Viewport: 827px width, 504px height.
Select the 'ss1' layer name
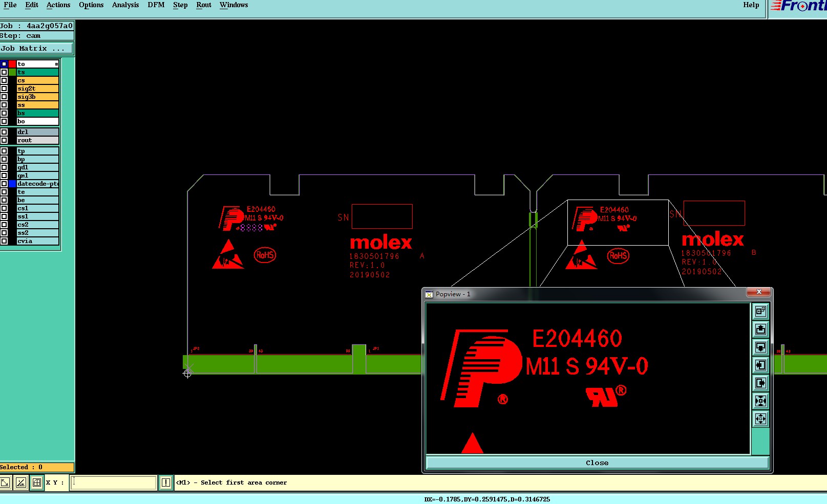[x=38, y=216]
